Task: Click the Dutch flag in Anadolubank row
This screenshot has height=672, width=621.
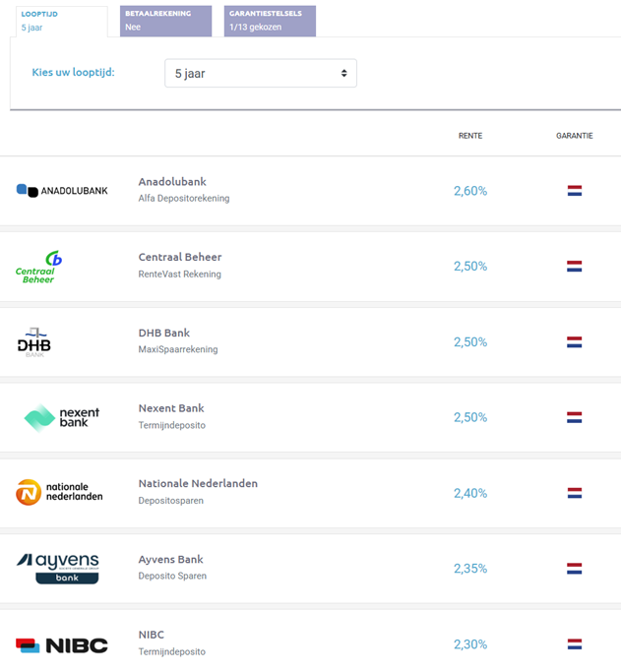Action: click(x=575, y=191)
